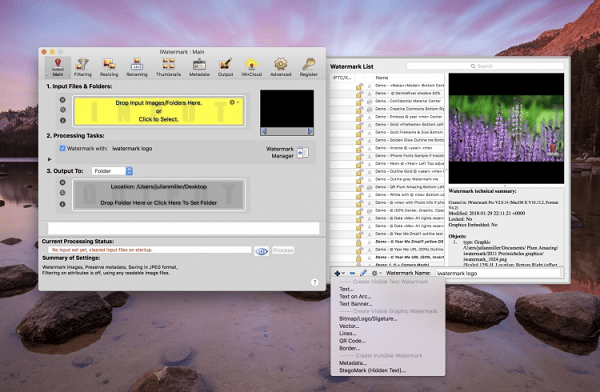Open the Thumbnails toolbar icon

[168, 67]
